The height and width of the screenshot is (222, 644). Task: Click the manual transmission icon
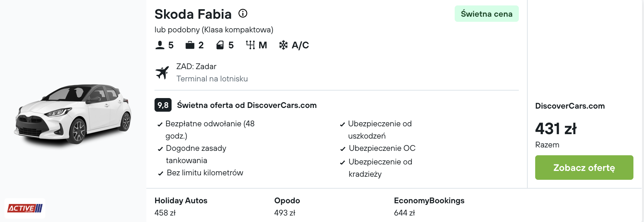250,45
